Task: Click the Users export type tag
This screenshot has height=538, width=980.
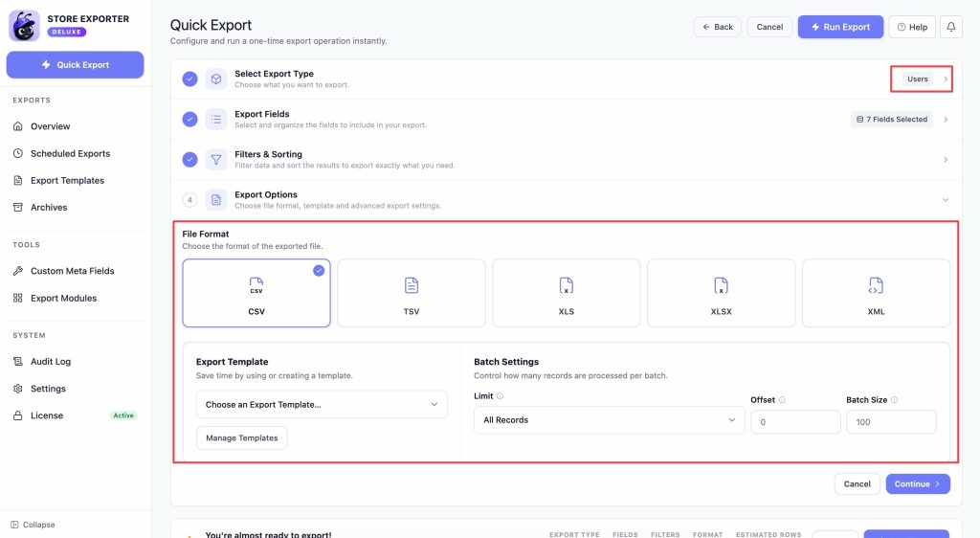Action: coord(918,78)
